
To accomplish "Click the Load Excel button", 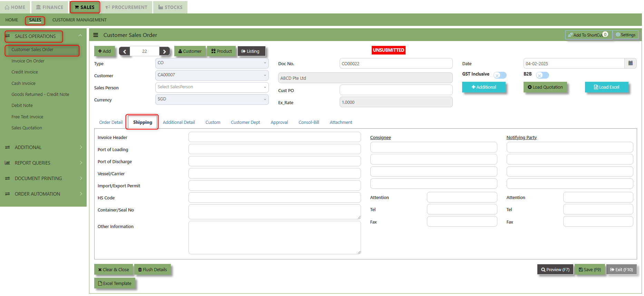I will pyautogui.click(x=606, y=87).
